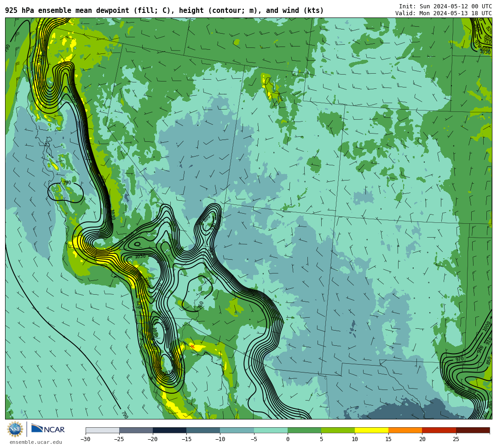Click the 'Init: Sun 2024-05-12 00 UTC' text

pyautogui.click(x=445, y=6)
